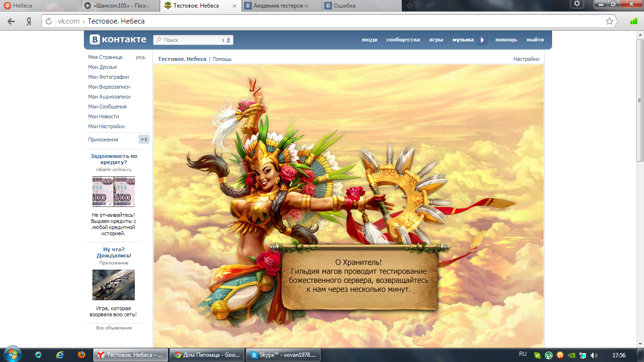Open NVIDIA tray icon

click(571, 355)
